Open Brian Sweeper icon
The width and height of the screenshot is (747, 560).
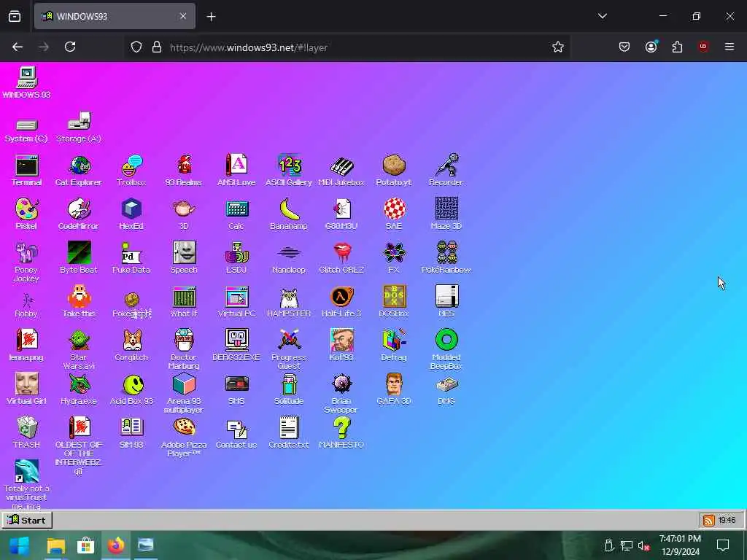(341, 384)
